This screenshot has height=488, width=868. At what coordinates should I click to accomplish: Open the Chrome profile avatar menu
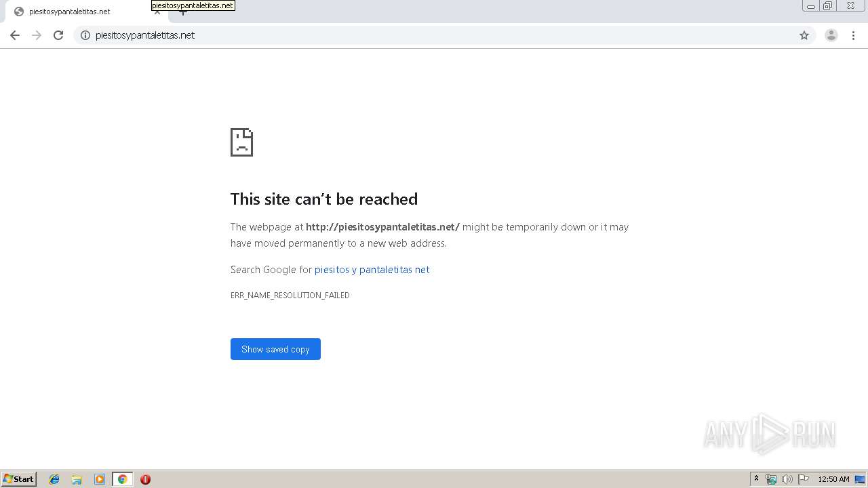point(831,35)
